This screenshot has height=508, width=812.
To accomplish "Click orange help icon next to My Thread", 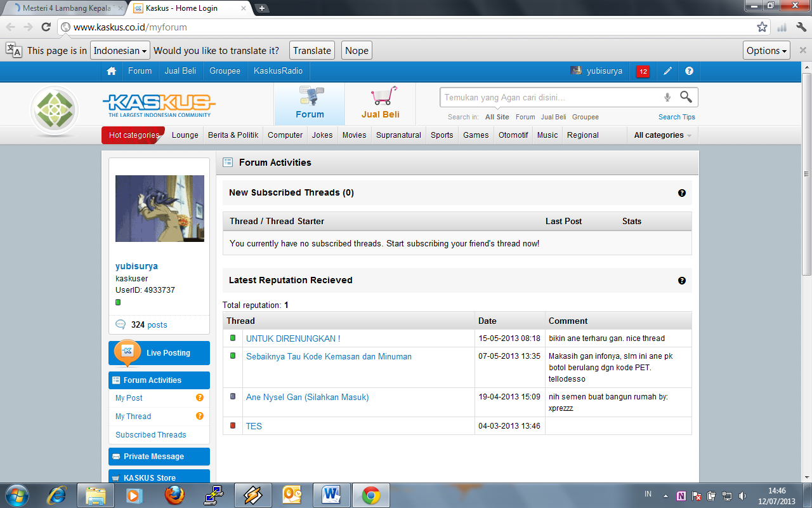I will click(199, 417).
